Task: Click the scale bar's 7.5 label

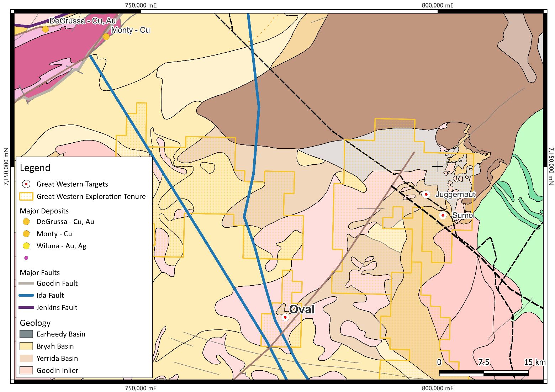Action: tap(483, 362)
